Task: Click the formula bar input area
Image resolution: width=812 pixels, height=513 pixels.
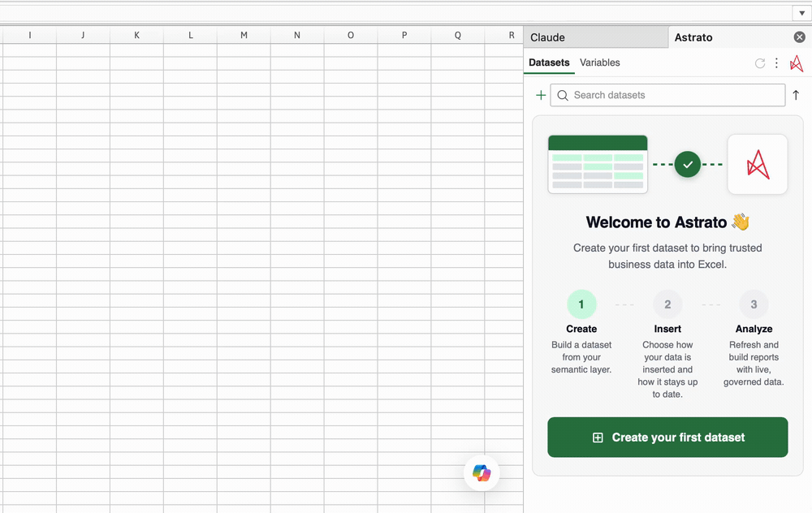Action: click(x=396, y=14)
